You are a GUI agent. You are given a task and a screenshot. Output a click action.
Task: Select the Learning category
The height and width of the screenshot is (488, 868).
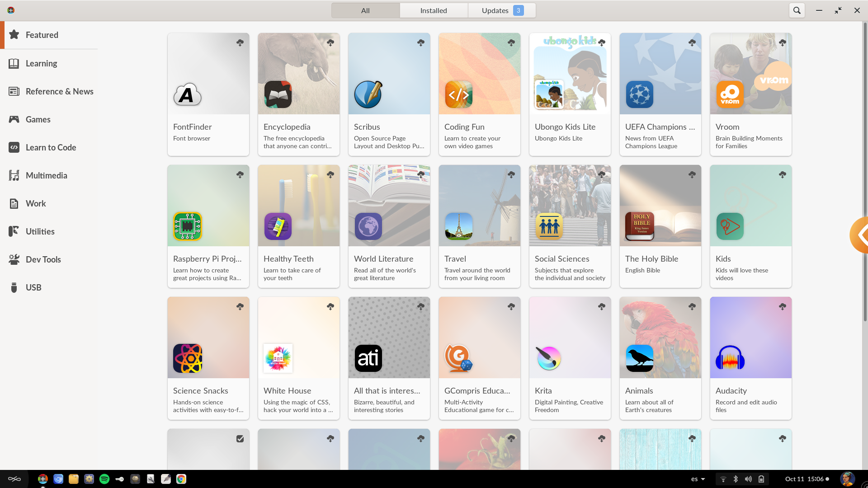pyautogui.click(x=49, y=63)
